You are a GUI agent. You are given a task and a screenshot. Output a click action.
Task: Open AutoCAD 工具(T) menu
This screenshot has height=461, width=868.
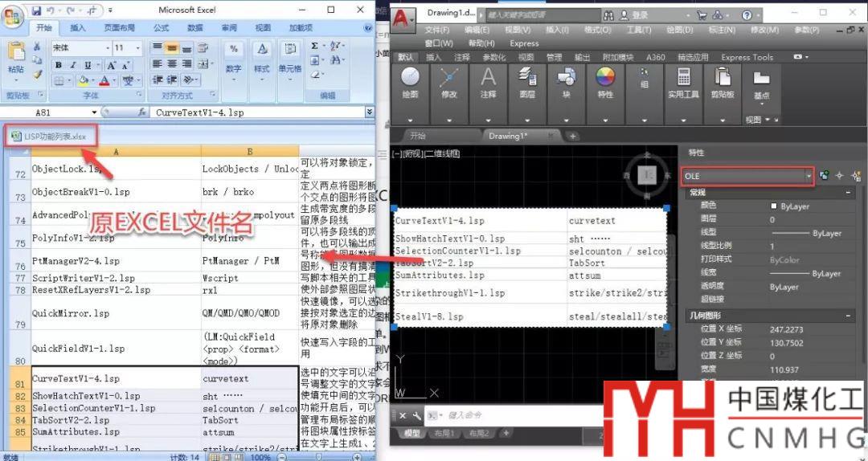coord(639,30)
